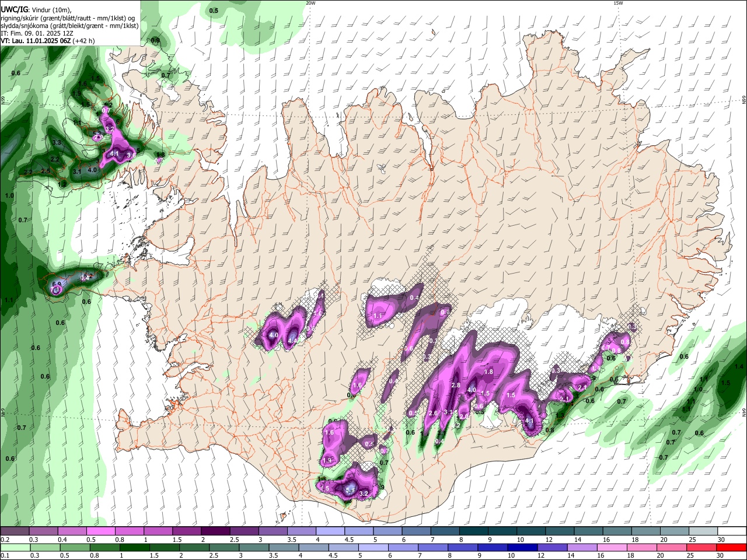Click the dark teal swatch labeled 8
Screen dimensions: 747x560
click(473, 531)
